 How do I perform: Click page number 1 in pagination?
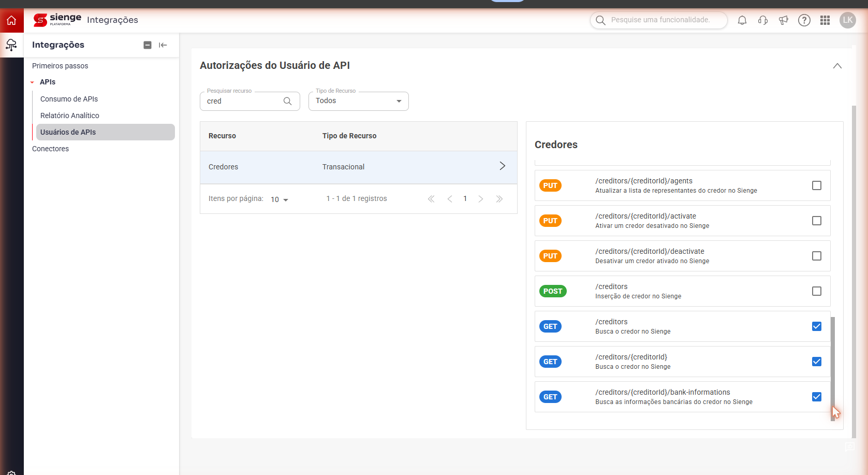465,199
